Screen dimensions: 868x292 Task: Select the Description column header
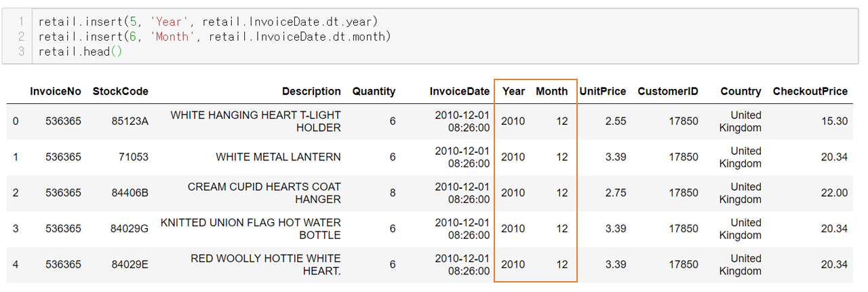pyautogui.click(x=311, y=91)
